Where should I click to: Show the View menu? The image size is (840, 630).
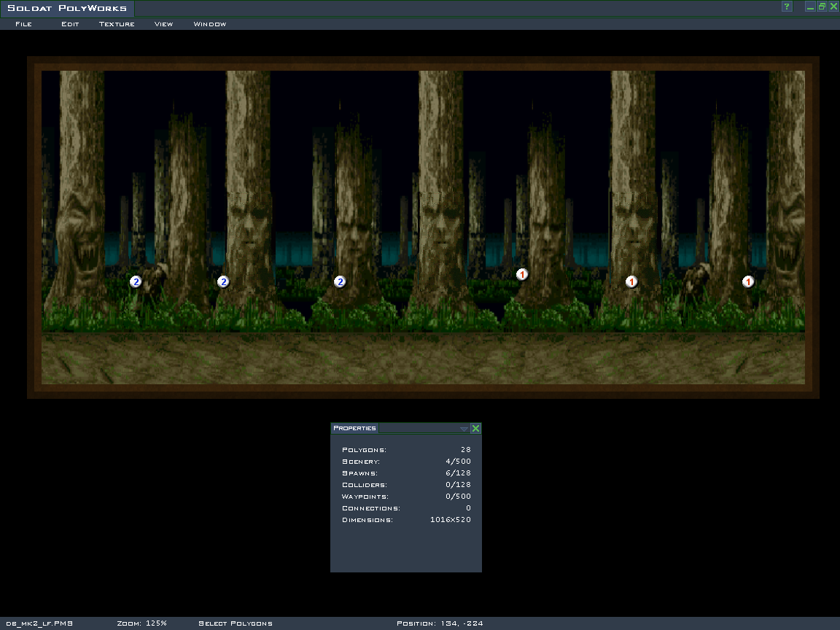tap(163, 24)
